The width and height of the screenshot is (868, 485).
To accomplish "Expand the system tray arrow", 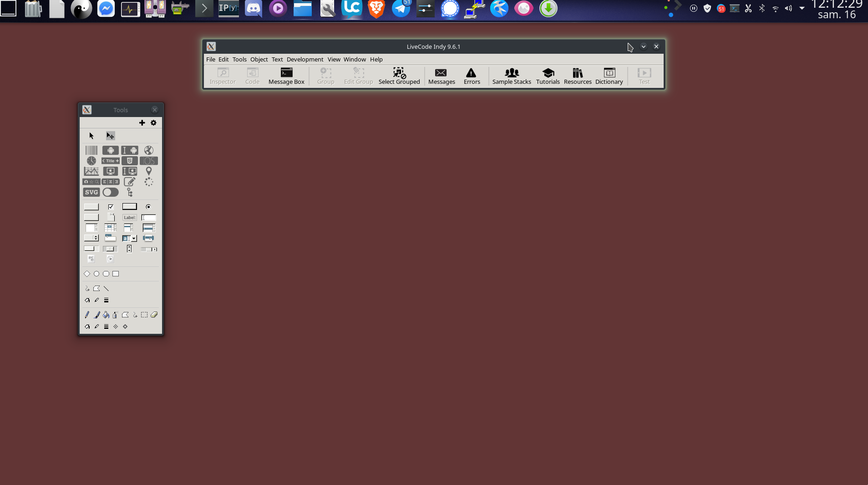I will [802, 8].
